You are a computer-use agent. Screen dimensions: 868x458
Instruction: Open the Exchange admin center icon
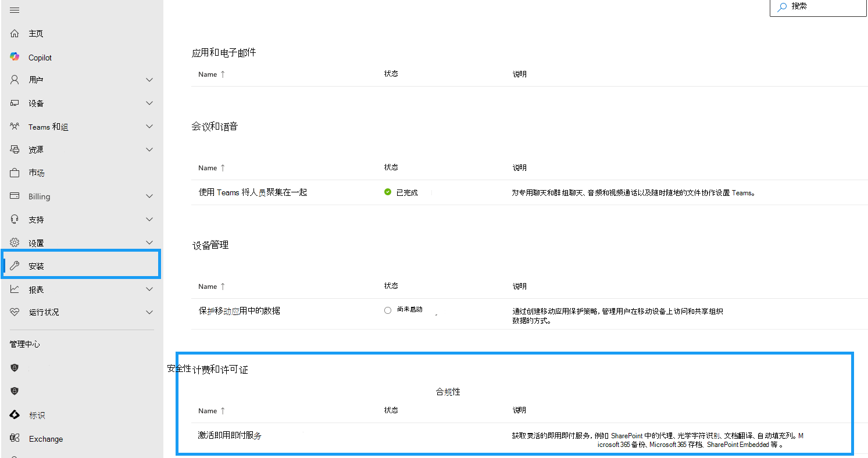[15, 438]
